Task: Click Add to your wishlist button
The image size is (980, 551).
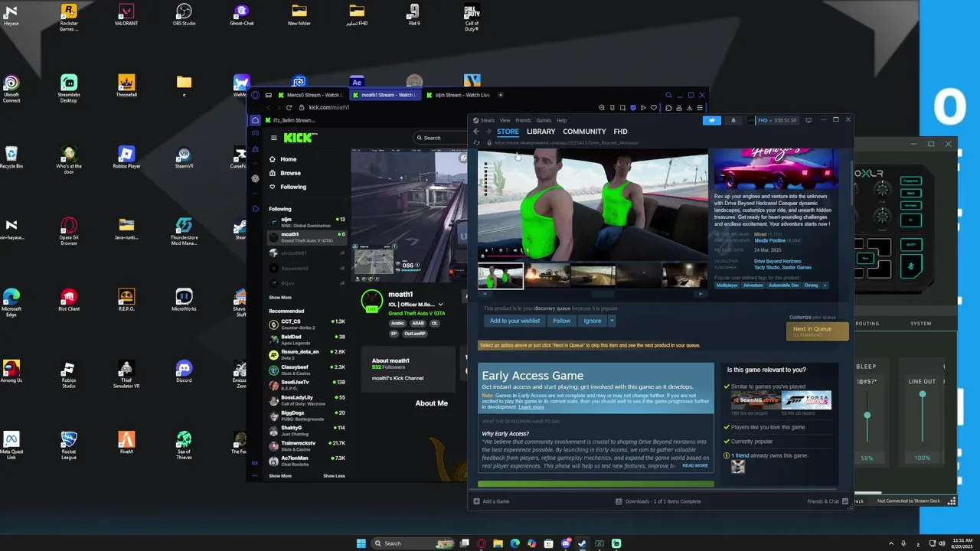Action: (514, 321)
